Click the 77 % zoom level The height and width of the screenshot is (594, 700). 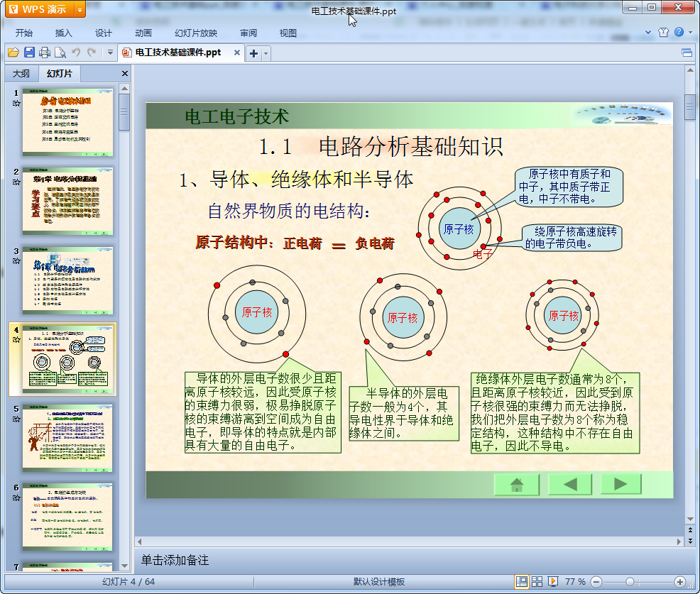pyautogui.click(x=575, y=581)
